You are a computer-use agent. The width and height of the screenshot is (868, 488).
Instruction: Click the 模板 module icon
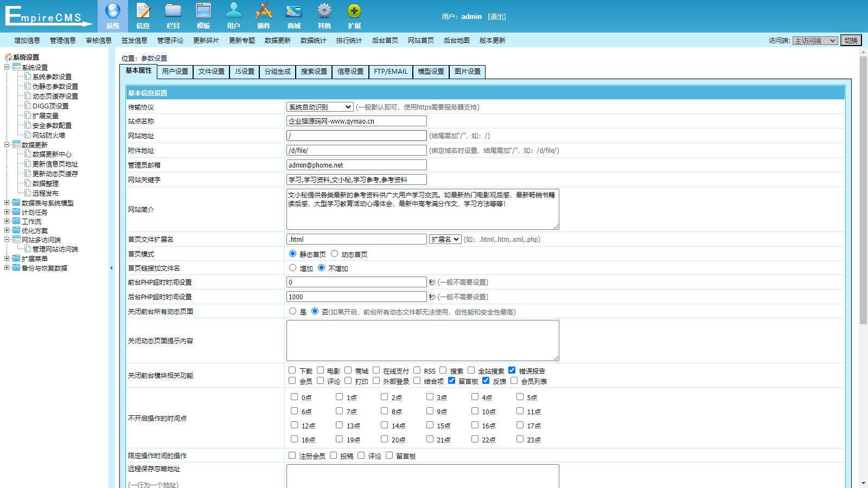pyautogui.click(x=203, y=15)
